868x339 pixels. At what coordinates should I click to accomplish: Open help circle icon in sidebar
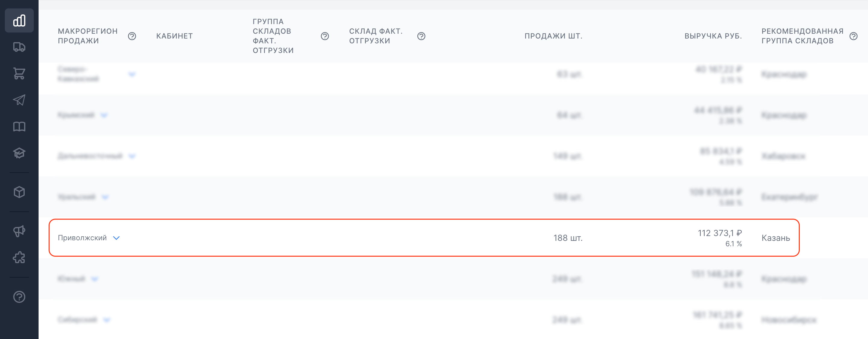19,297
